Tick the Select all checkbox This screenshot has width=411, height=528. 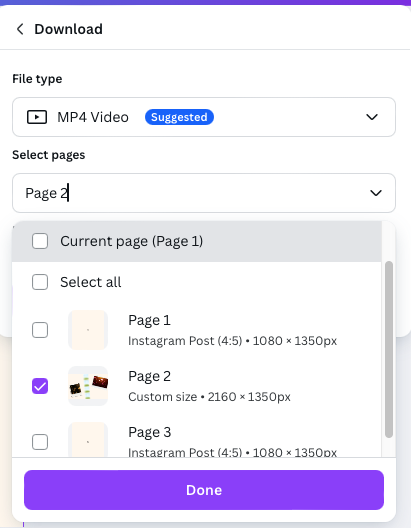(x=40, y=282)
